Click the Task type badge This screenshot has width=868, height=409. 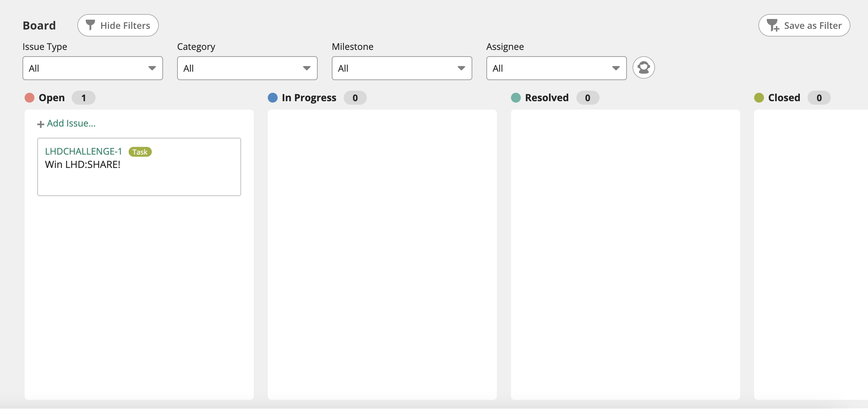click(140, 152)
